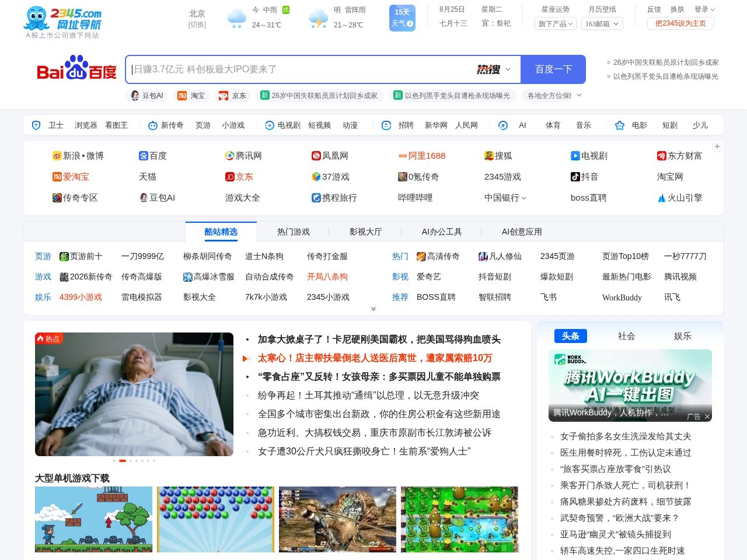The height and width of the screenshot is (560, 747).
Task: Open the pixel platformer game thumbnail
Action: tap(93, 519)
